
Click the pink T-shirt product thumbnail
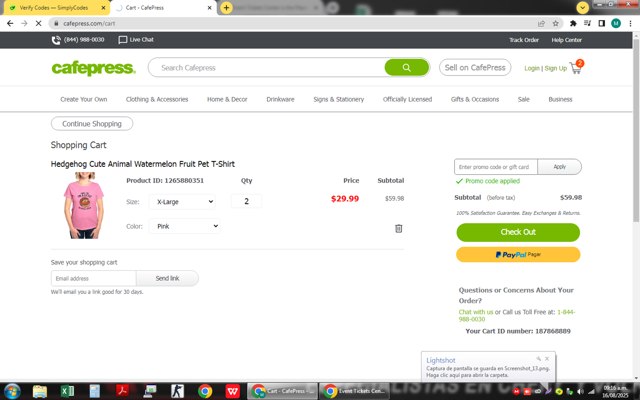point(84,205)
